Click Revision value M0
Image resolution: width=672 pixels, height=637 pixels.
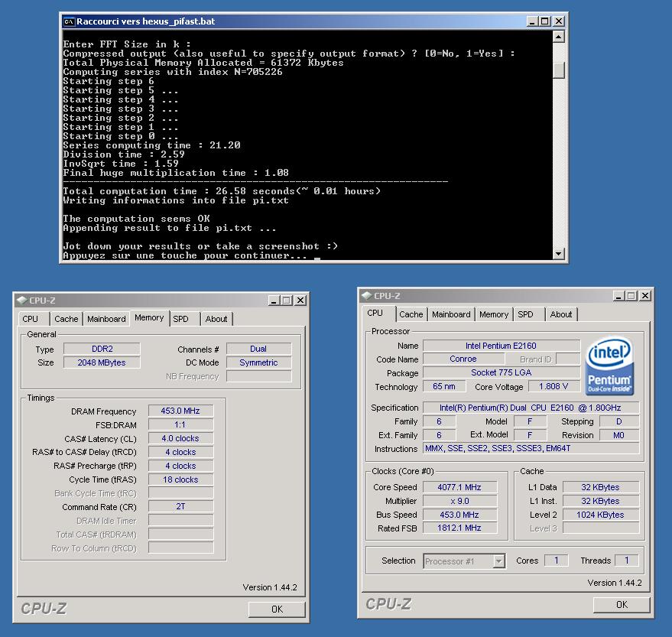tap(618, 435)
